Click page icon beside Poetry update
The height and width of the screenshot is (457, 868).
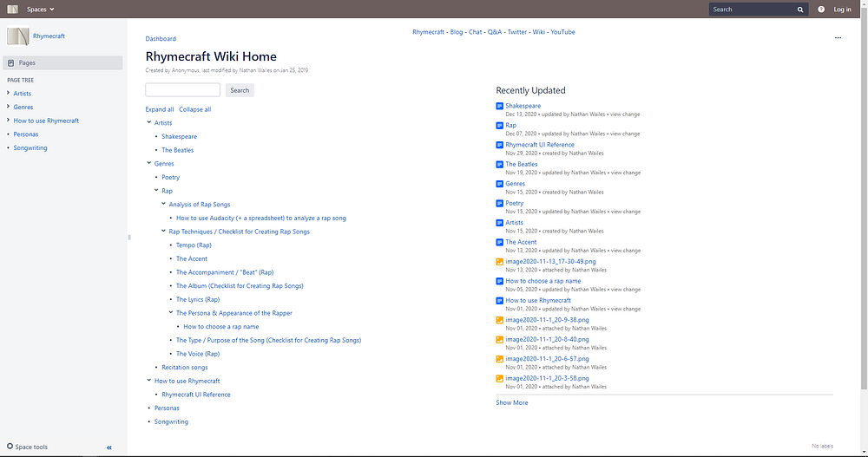(499, 204)
